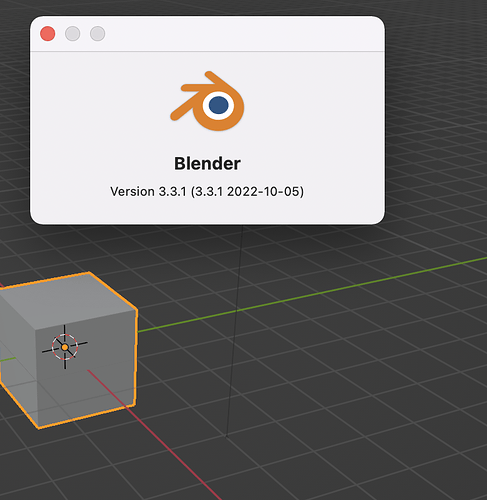Close the About Blender window
Viewport: 487px width, 500px height.
pos(48,34)
